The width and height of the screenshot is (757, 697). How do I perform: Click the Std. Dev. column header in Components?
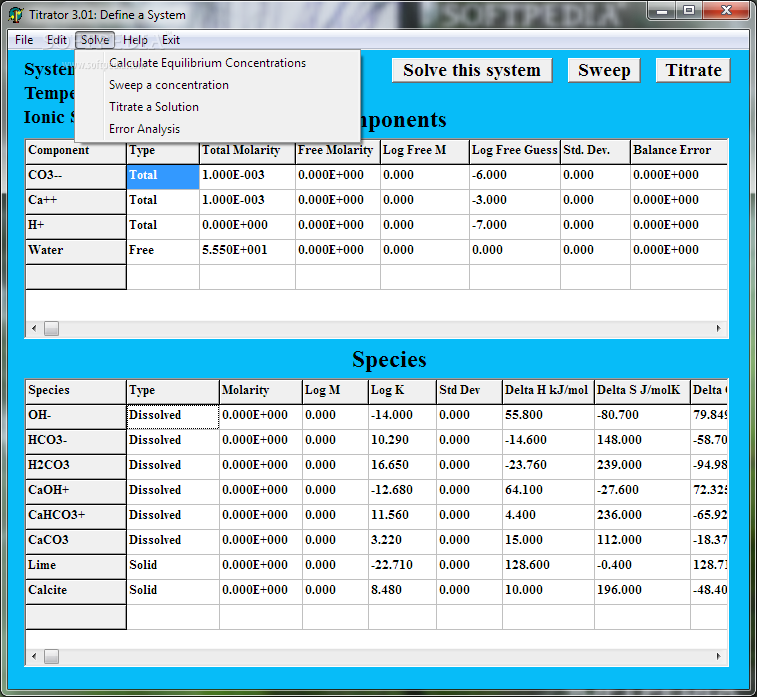595,152
